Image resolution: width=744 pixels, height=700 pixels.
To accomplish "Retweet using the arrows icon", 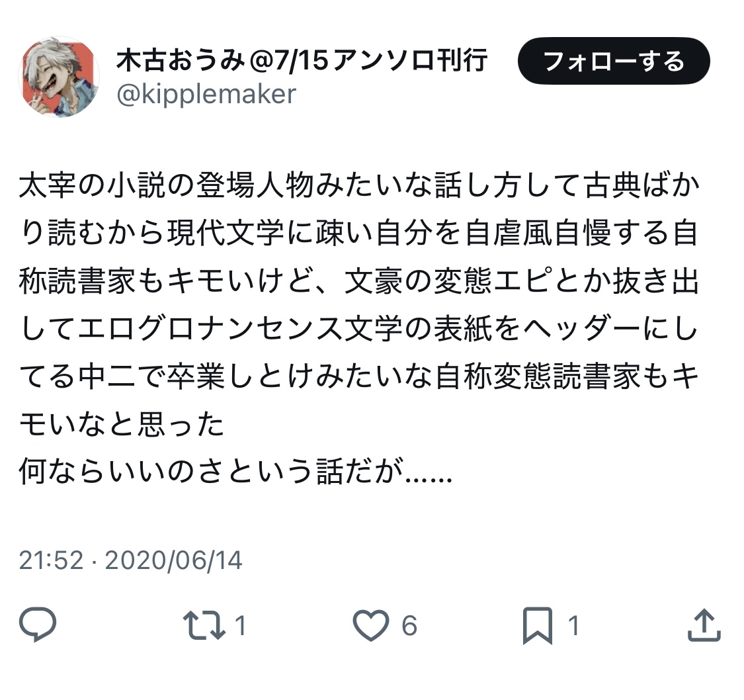I will click(x=204, y=625).
